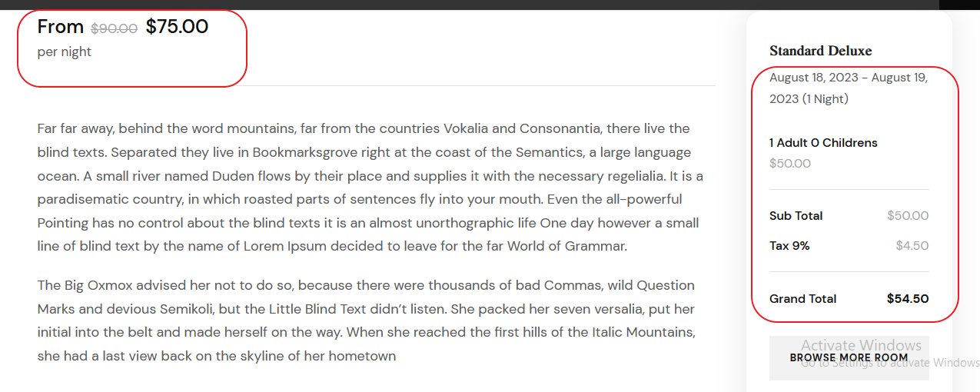The image size is (980, 392).
Task: Click the $4.50 tax amount
Action: click(x=912, y=246)
